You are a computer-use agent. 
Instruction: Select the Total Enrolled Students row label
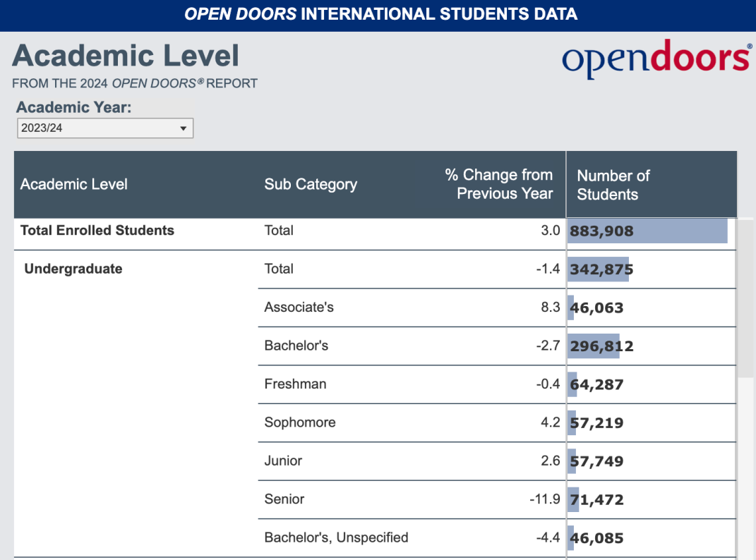tap(97, 231)
